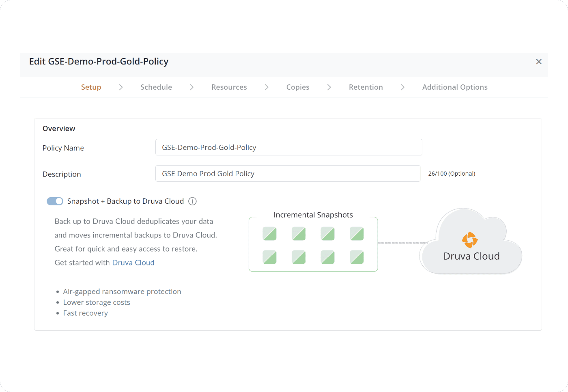Viewport: 568px width, 392px height.
Task: Click the first incremental snapshot square
Action: coord(269,234)
